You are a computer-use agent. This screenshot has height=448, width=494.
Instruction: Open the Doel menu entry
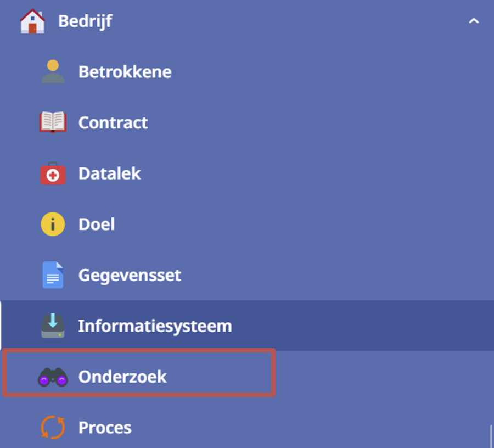point(247,224)
